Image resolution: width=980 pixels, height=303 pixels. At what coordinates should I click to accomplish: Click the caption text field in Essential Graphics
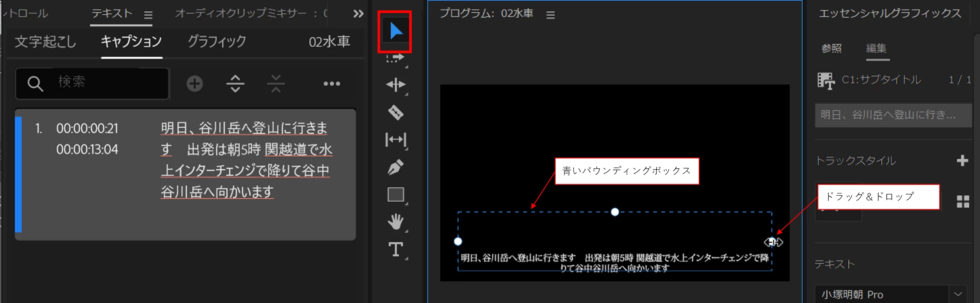click(893, 115)
